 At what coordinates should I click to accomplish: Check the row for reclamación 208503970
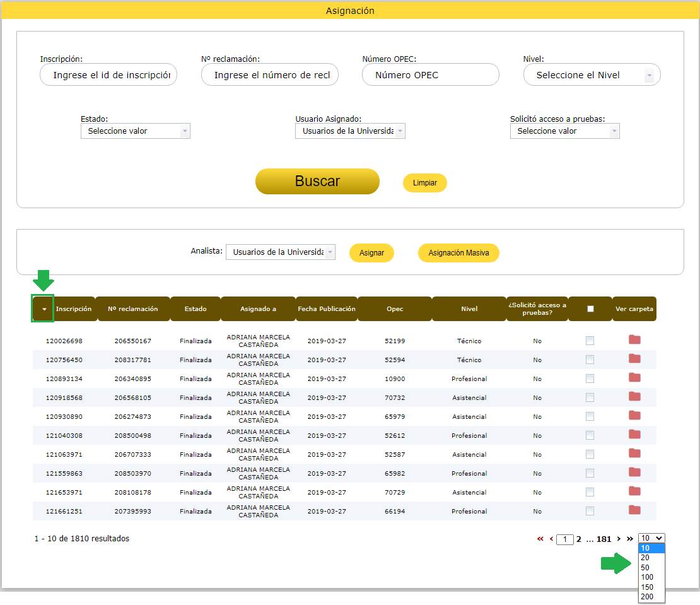coord(590,473)
